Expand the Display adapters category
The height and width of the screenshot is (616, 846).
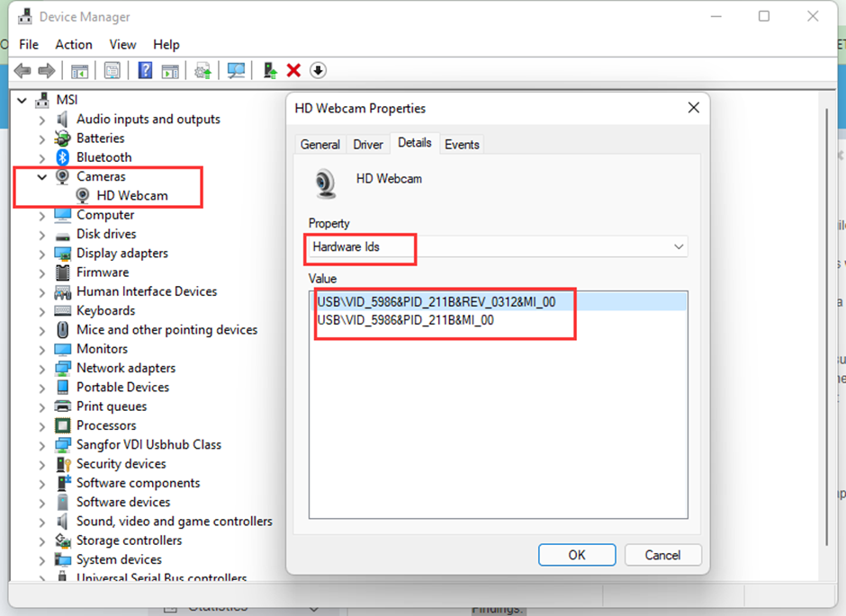(42, 254)
